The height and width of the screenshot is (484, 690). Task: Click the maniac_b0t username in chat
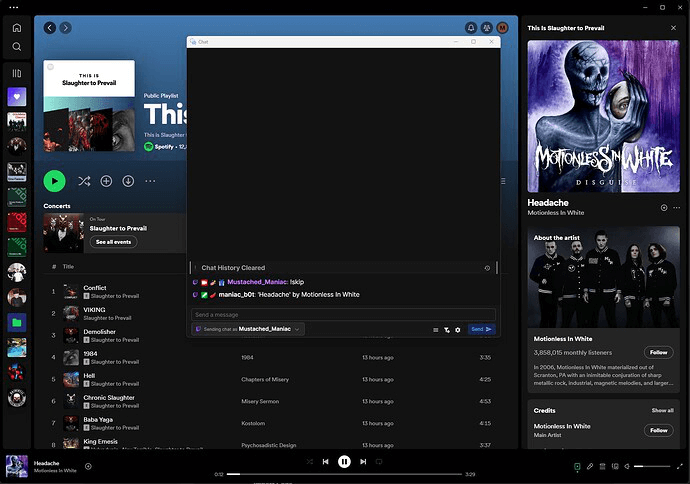click(237, 295)
